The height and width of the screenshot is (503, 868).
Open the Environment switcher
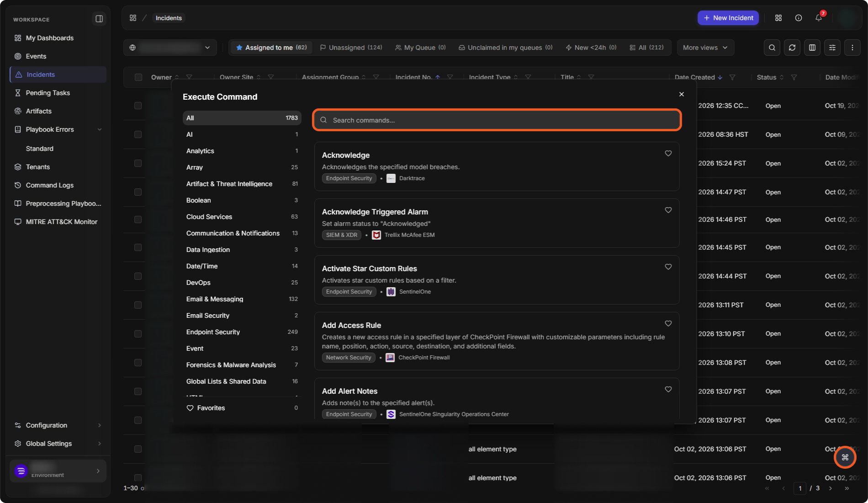point(58,471)
